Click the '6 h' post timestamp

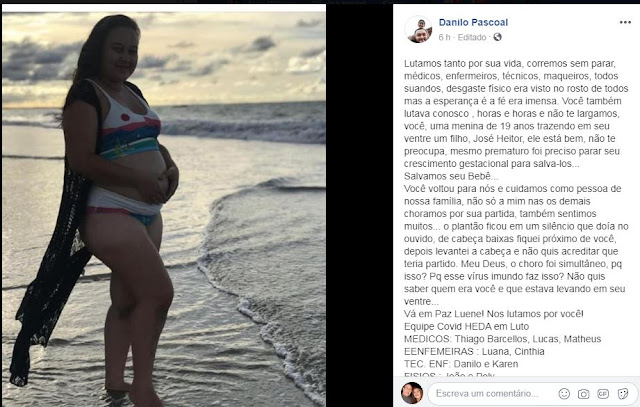pyautogui.click(x=444, y=38)
